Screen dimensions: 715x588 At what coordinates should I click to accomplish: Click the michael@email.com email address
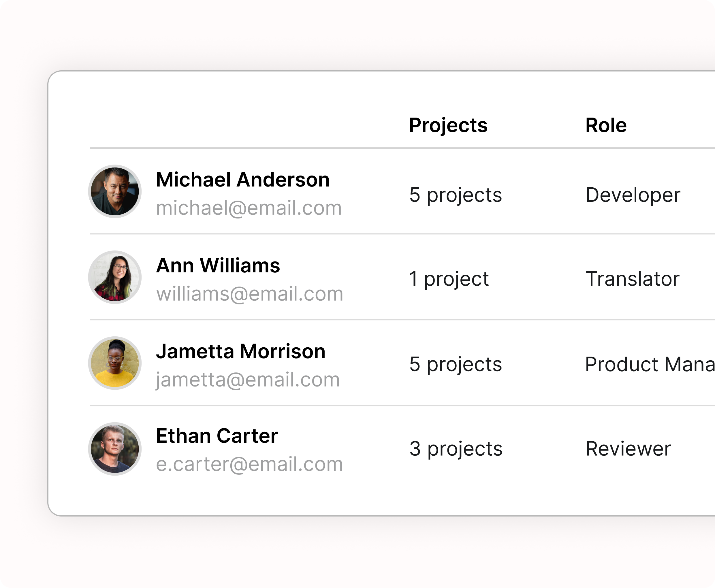(249, 208)
